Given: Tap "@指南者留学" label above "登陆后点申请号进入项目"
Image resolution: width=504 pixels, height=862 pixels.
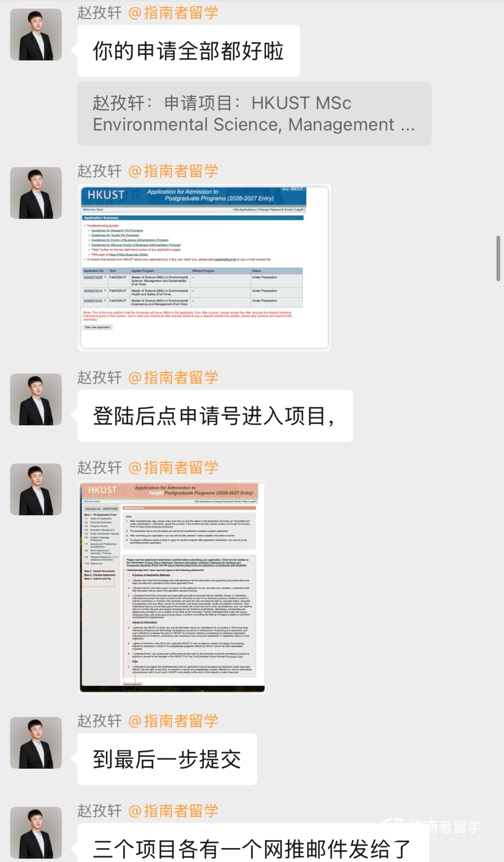Looking at the screenshot, I should [173, 377].
